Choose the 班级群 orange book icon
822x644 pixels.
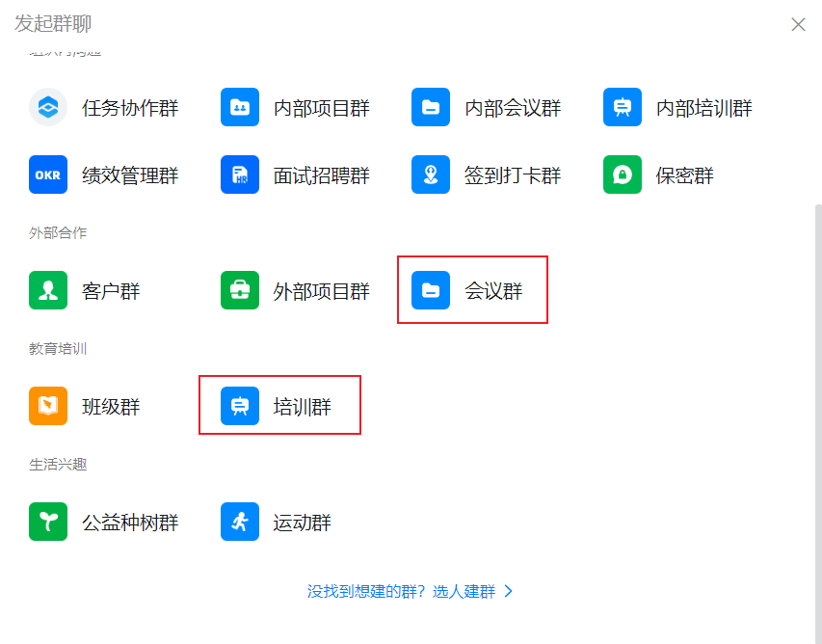coord(47,406)
